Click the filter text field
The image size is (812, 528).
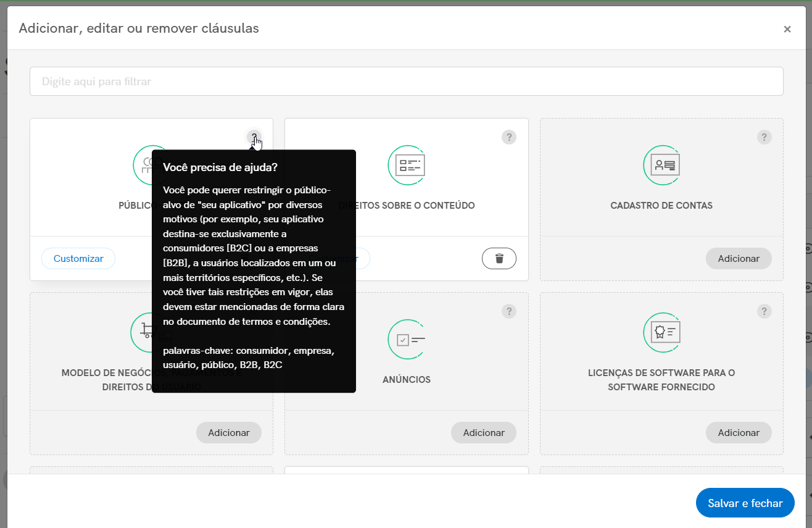point(406,81)
